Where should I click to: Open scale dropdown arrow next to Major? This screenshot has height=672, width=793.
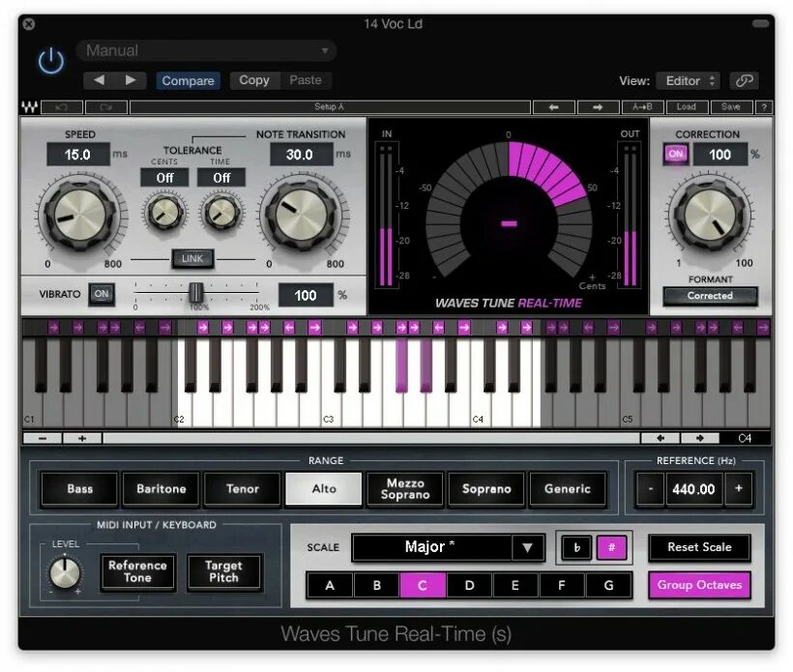(527, 547)
